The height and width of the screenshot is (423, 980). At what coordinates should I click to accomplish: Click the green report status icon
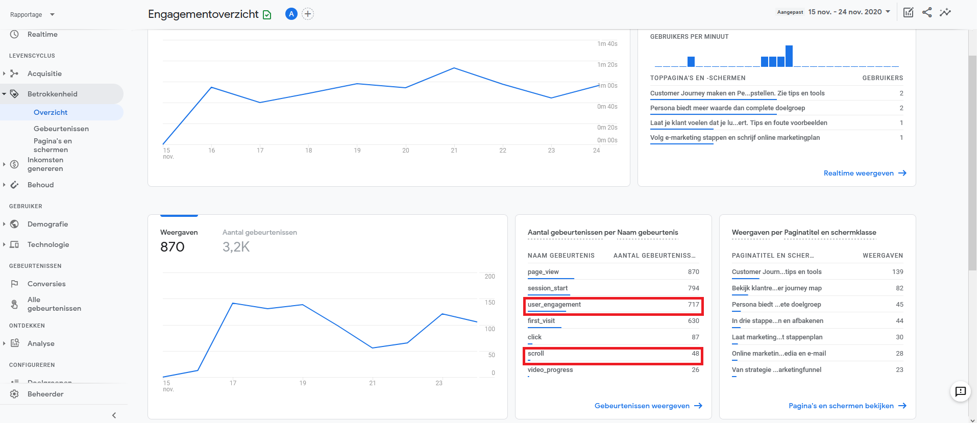267,15
